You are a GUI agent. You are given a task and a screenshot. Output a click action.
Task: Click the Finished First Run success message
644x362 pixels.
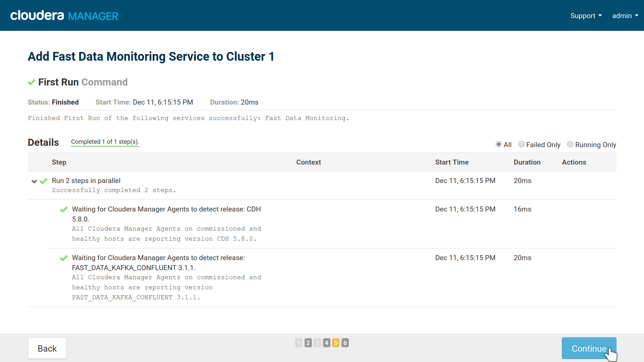click(189, 118)
